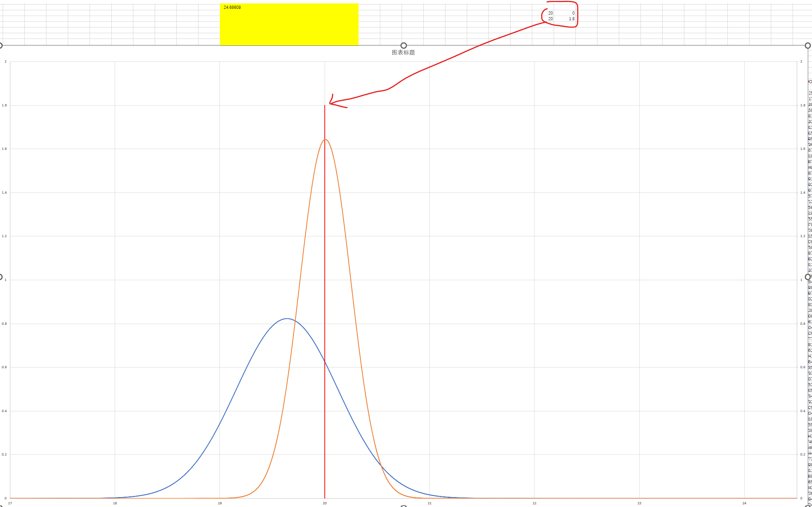The image size is (812, 507).
Task: Select the cell containing 24.68609
Action: [x=232, y=7]
